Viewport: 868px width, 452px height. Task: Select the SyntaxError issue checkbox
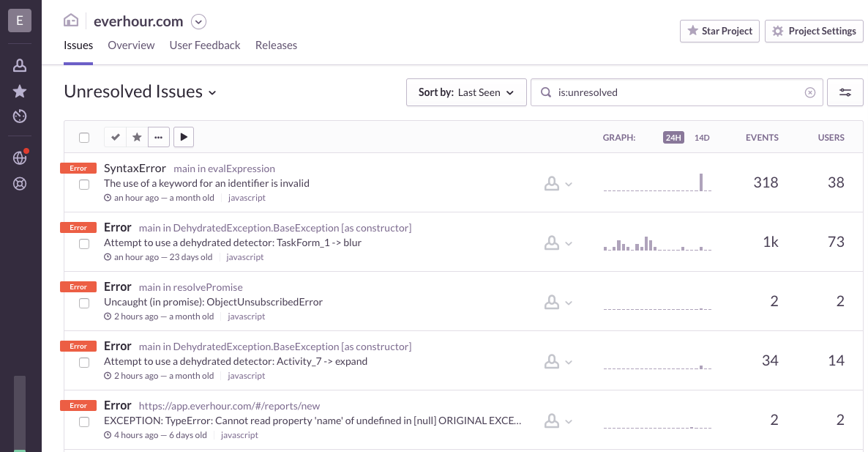(84, 185)
